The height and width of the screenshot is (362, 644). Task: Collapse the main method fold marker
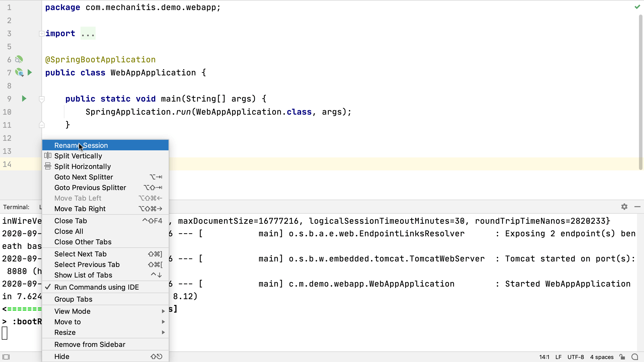(x=42, y=99)
